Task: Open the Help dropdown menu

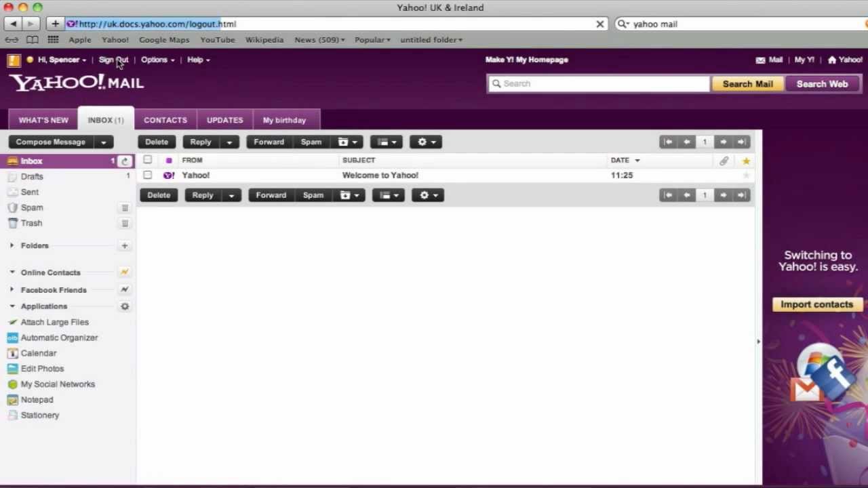Action: point(198,60)
